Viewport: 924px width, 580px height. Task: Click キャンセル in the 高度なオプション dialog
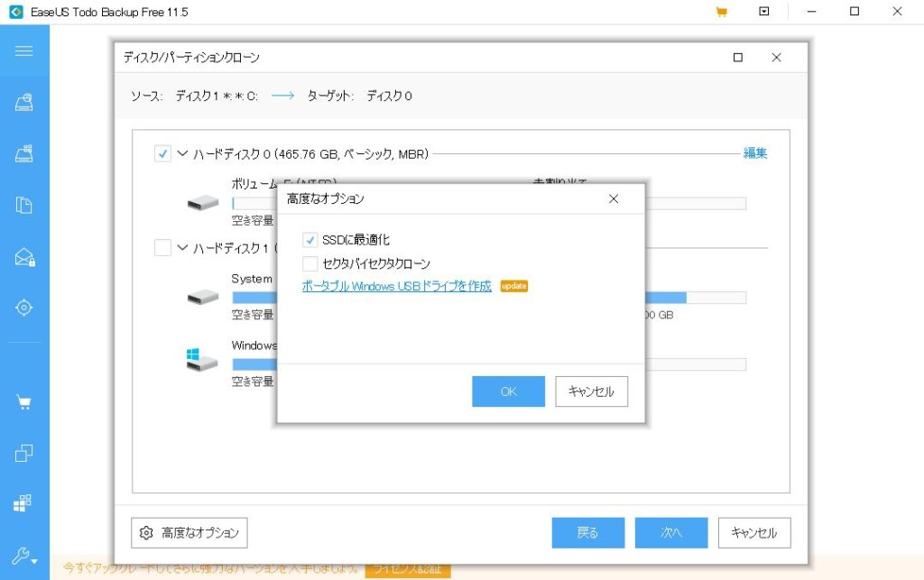[591, 391]
